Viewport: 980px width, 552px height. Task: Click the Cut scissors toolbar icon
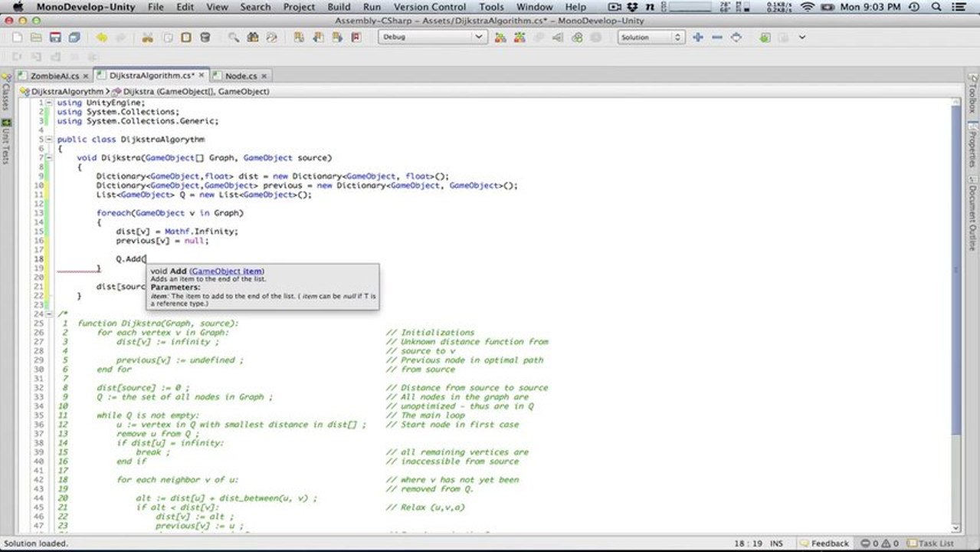[147, 37]
